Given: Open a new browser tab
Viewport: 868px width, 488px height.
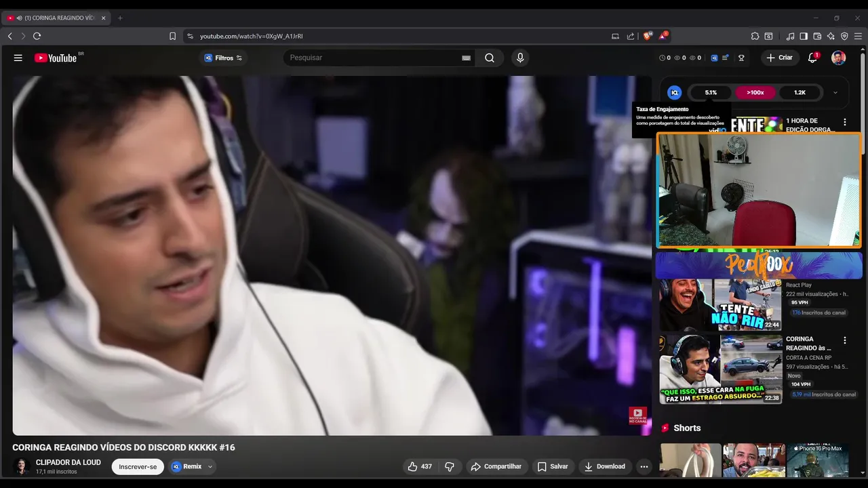Looking at the screenshot, I should pyautogui.click(x=120, y=18).
